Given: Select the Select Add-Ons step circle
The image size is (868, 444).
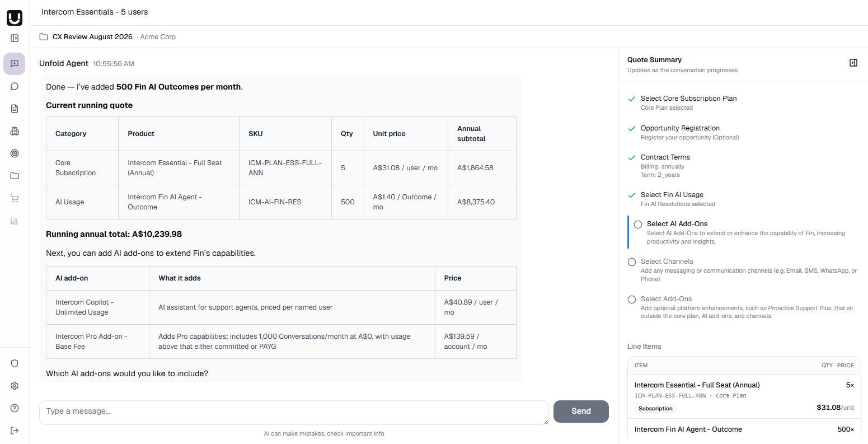Looking at the screenshot, I should 632,300.
